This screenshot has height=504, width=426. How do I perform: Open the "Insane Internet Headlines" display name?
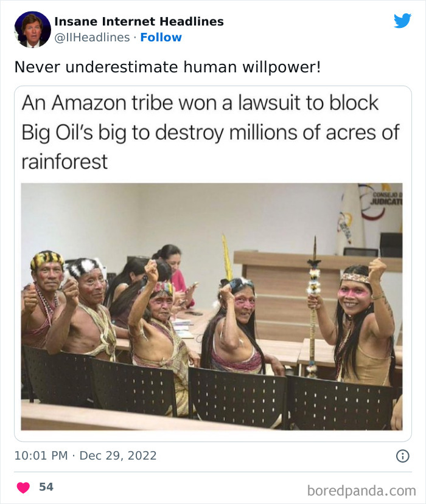click(139, 21)
